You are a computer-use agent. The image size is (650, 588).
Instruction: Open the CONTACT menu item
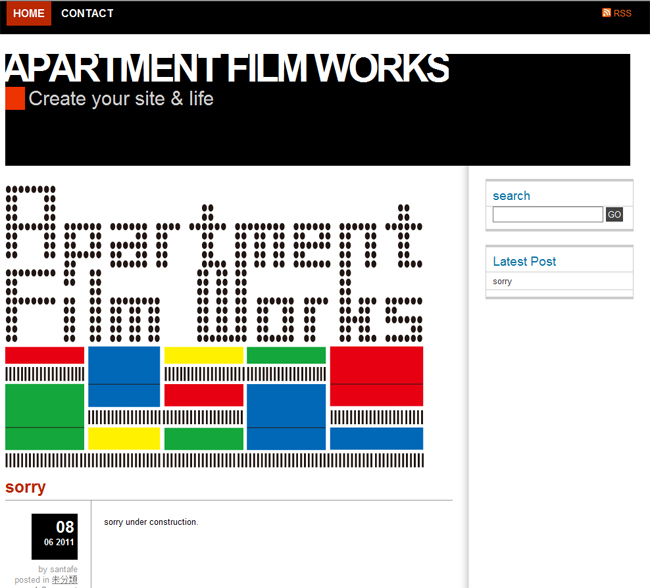87,13
